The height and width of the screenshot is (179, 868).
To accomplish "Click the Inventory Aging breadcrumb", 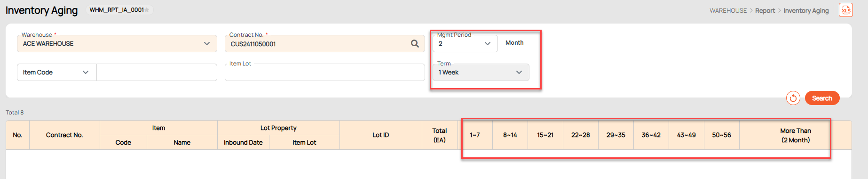I will tap(806, 10).
